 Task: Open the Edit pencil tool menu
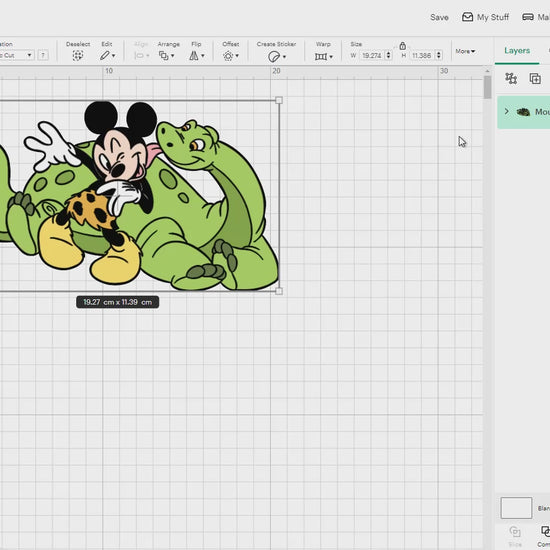click(x=107, y=55)
